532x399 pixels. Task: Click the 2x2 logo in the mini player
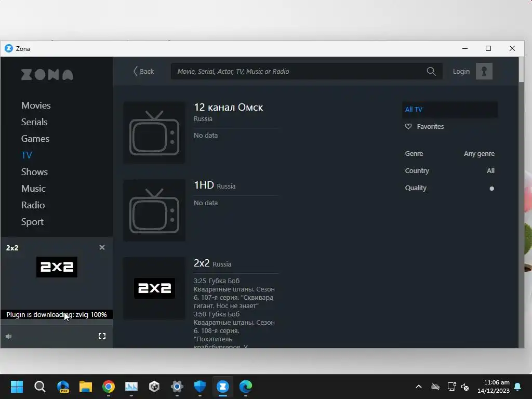(57, 267)
